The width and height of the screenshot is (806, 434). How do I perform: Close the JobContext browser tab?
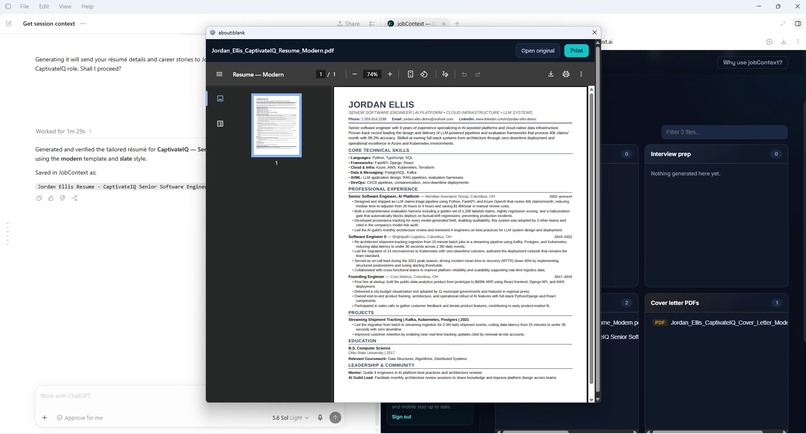[444, 23]
